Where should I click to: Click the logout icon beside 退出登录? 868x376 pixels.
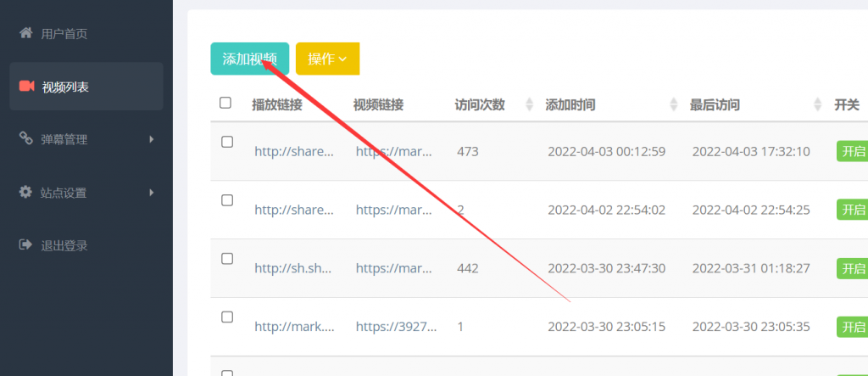click(x=25, y=244)
